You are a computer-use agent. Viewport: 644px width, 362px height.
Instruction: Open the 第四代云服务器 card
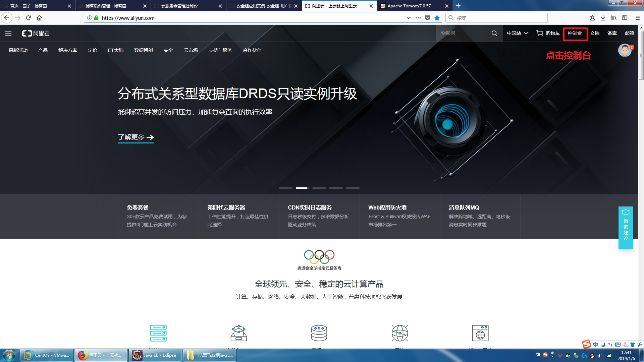239,216
